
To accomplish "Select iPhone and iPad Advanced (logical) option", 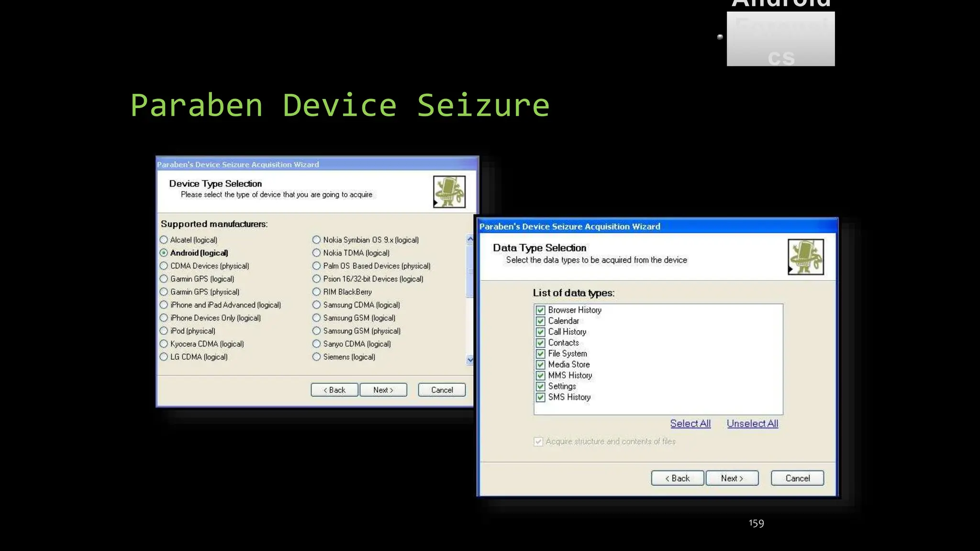I will pos(164,305).
